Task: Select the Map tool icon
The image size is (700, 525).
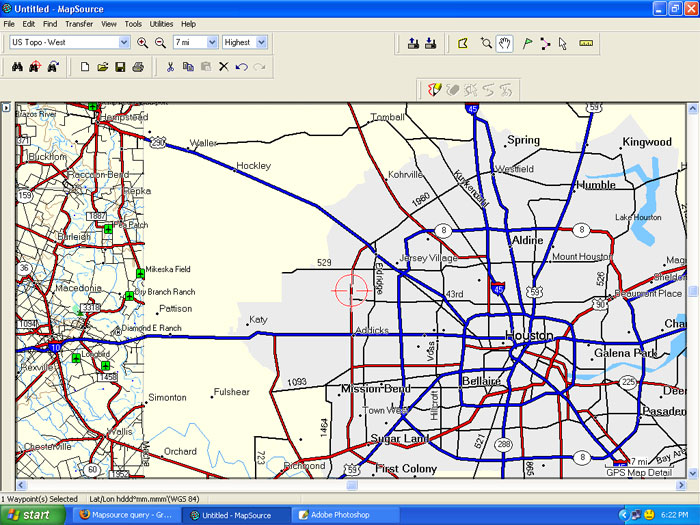Action: coord(463,43)
